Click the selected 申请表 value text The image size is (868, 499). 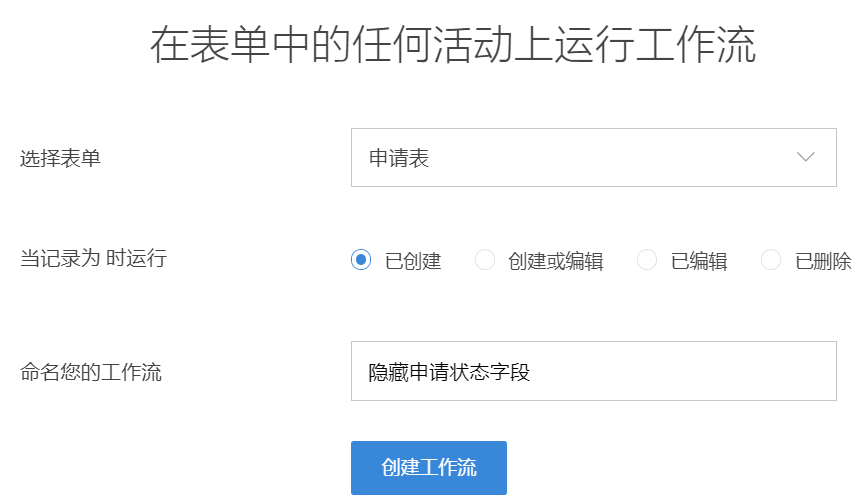click(399, 158)
